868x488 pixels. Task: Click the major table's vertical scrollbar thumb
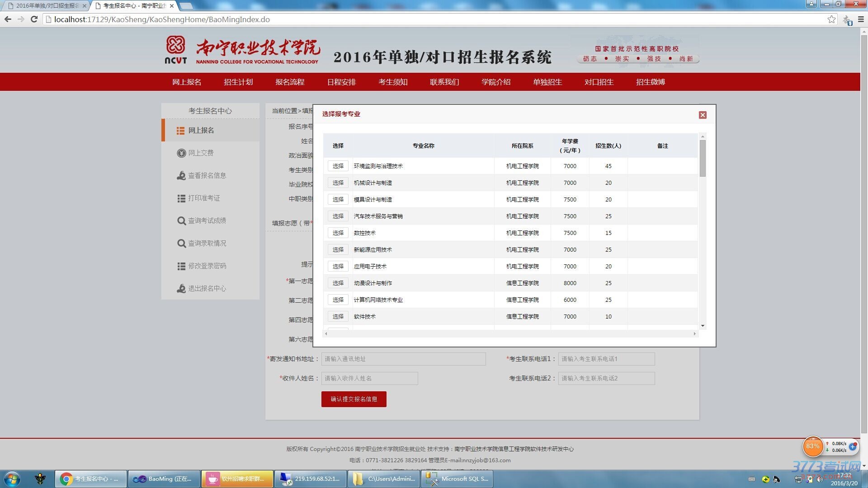point(703,158)
